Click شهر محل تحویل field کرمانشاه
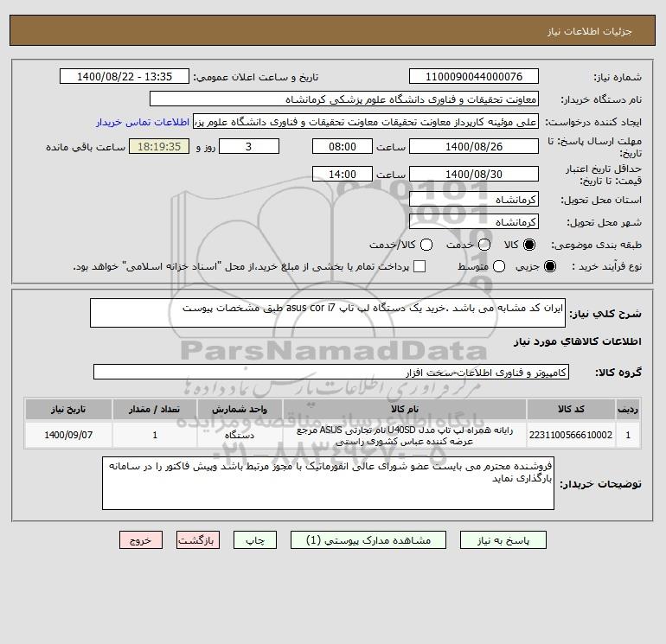This screenshot has height=644, width=666. (x=474, y=221)
